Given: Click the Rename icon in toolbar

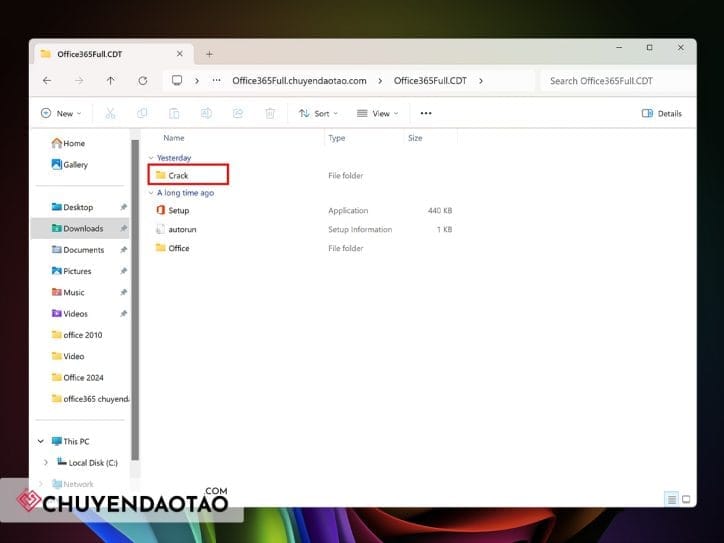Looking at the screenshot, I should click(206, 113).
